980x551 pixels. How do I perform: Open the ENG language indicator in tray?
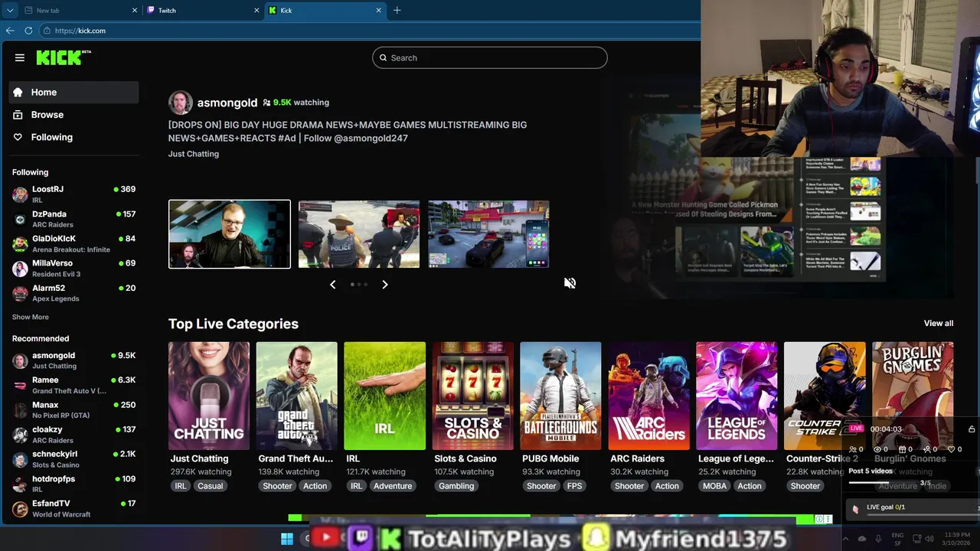[x=897, y=539]
